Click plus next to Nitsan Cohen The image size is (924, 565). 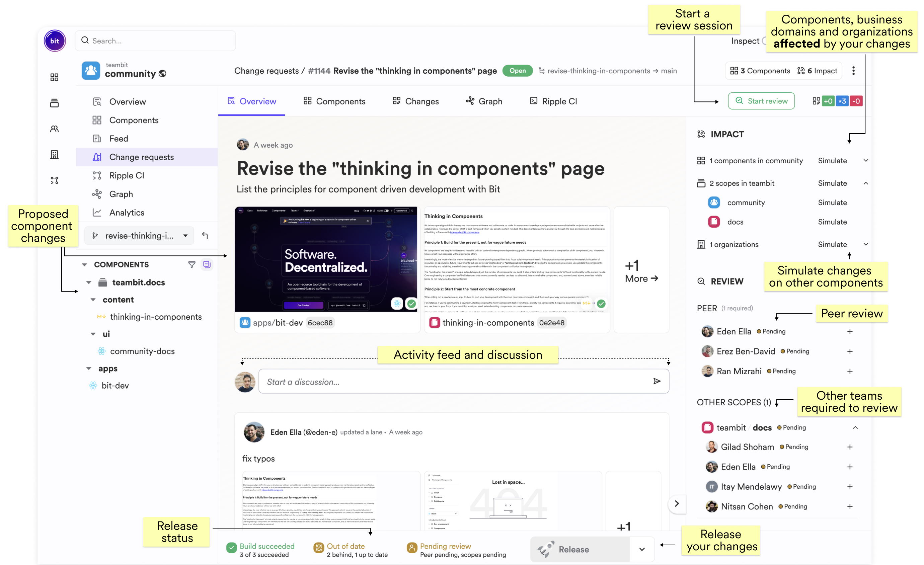pyautogui.click(x=850, y=506)
